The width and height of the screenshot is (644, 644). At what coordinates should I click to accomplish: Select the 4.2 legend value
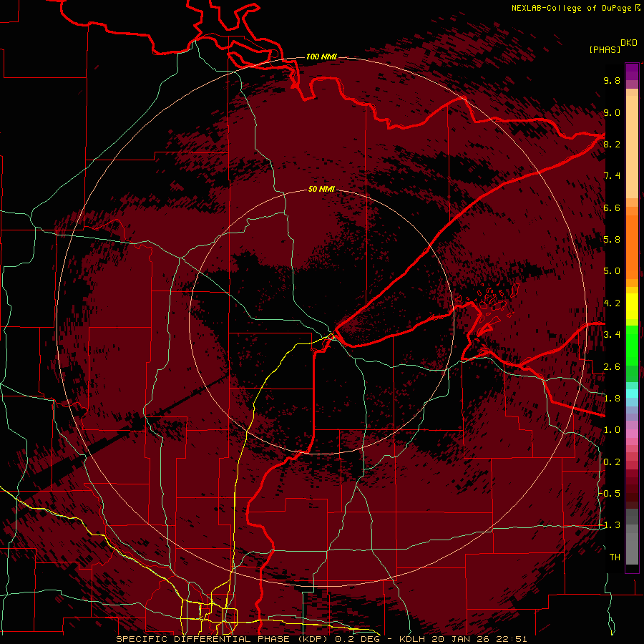pyautogui.click(x=612, y=303)
